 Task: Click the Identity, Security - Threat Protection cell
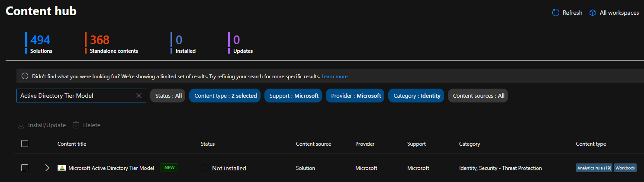[500, 168]
